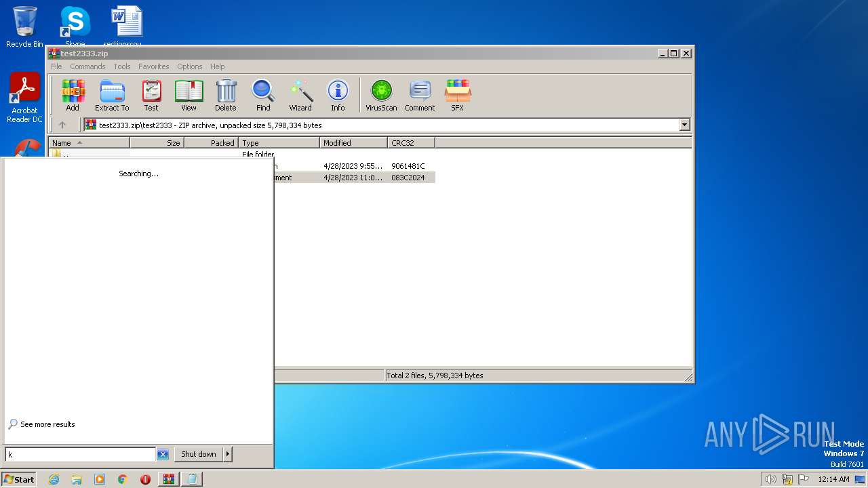This screenshot has height=488, width=868.
Task: Launch the Wizard wand icon
Action: pyautogui.click(x=300, y=95)
